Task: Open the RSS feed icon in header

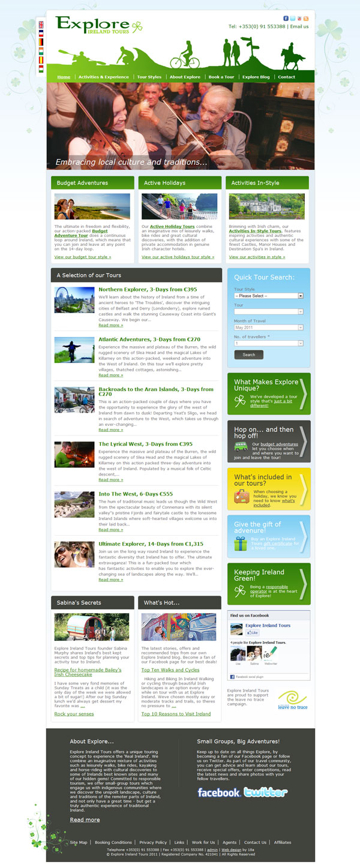Action: (x=306, y=19)
